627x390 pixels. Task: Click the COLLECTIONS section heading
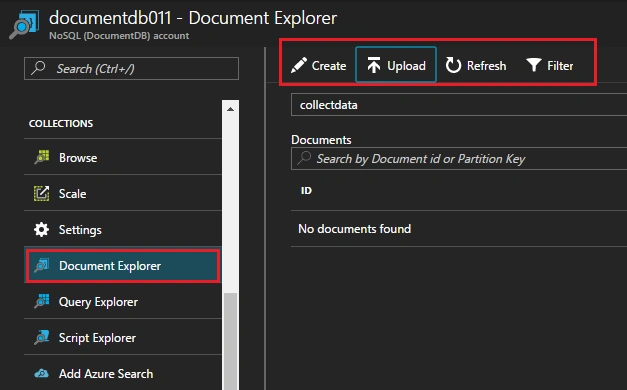(61, 123)
